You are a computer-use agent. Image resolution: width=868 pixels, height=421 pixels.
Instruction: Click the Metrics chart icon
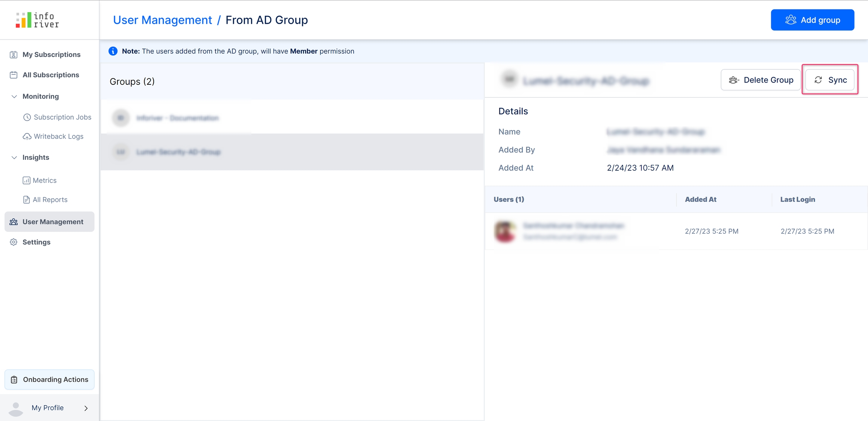[x=26, y=181]
